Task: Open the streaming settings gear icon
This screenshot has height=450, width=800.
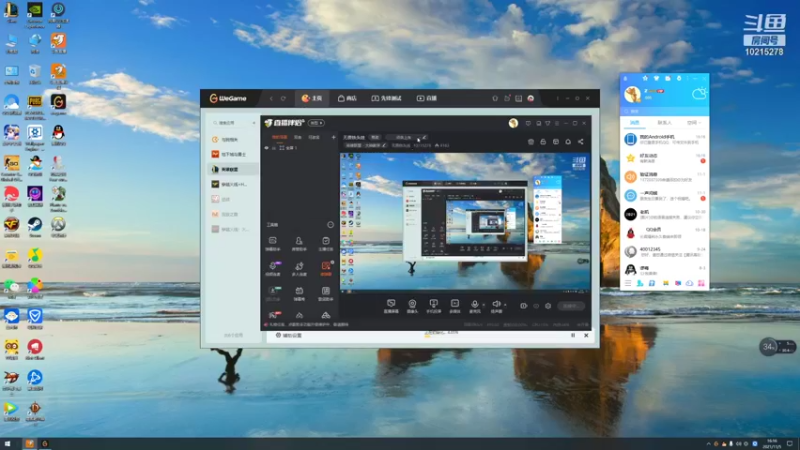Action: click(548, 306)
